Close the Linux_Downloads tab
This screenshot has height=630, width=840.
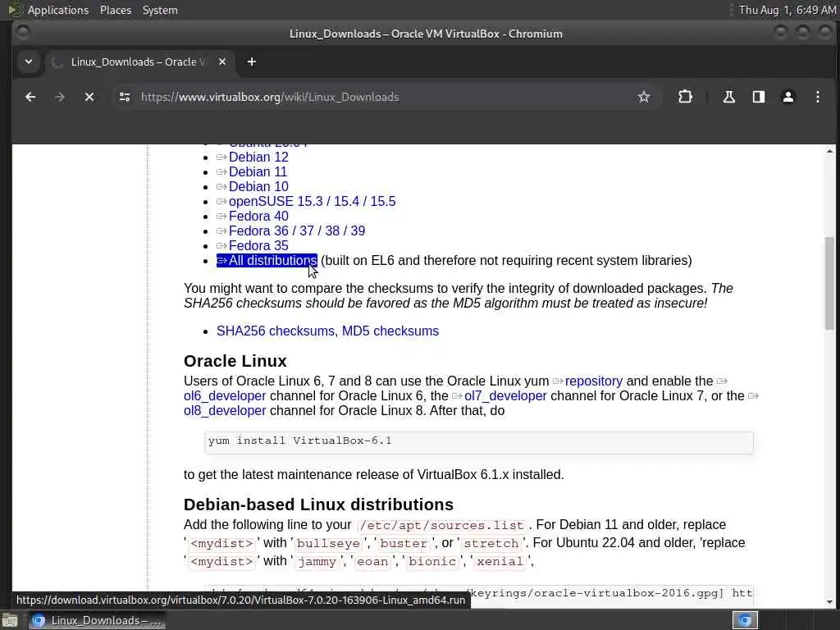[222, 62]
